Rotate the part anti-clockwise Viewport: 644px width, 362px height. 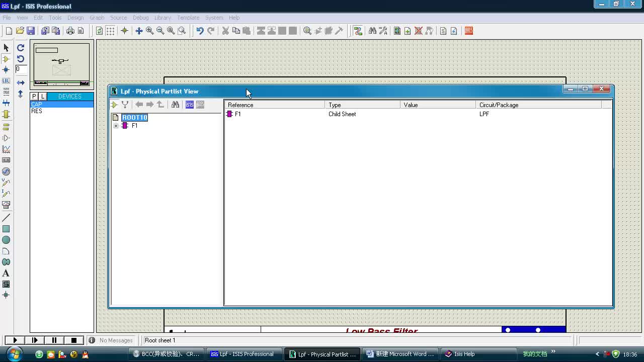point(21,59)
